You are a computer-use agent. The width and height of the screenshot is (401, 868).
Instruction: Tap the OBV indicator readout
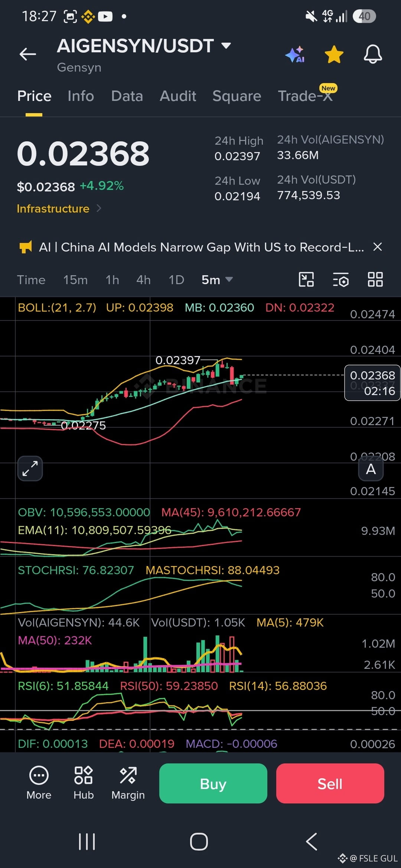coord(84,512)
